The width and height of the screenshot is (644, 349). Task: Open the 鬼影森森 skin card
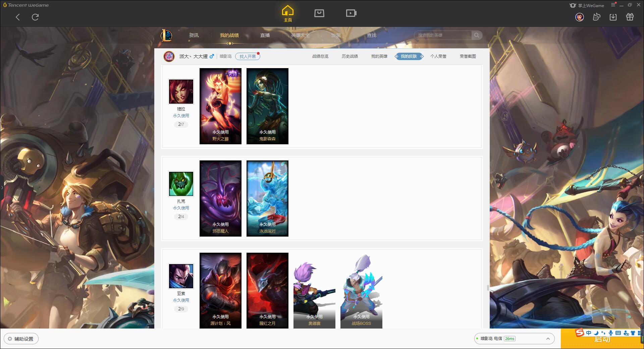click(x=267, y=106)
